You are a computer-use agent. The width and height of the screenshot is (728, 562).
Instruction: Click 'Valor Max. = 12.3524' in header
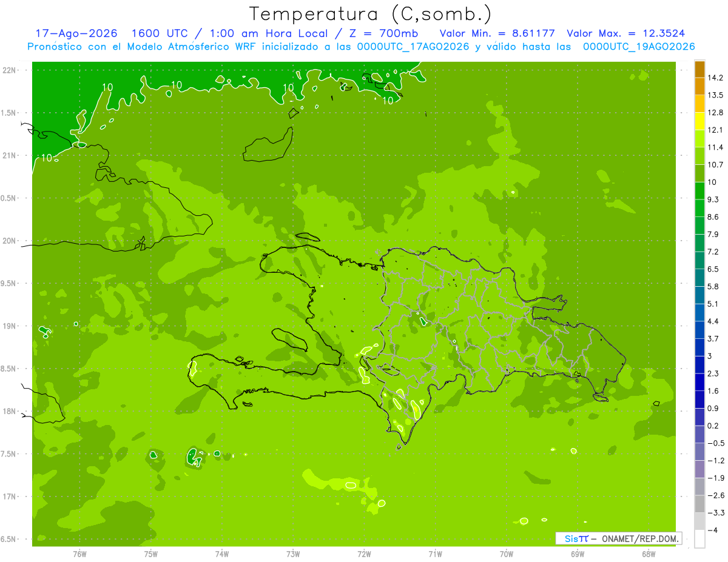click(x=626, y=33)
